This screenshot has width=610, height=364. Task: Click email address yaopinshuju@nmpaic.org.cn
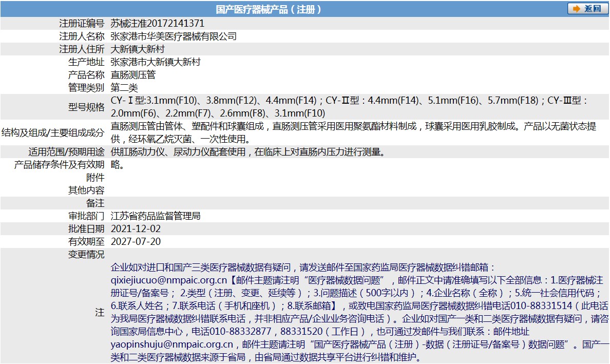[172, 344]
